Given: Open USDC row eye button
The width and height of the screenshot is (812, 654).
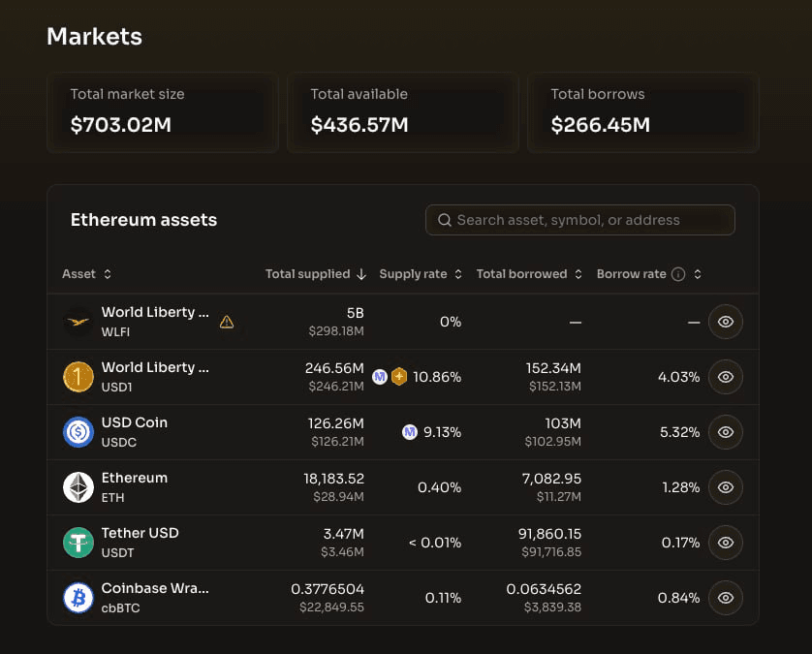Looking at the screenshot, I should [726, 432].
